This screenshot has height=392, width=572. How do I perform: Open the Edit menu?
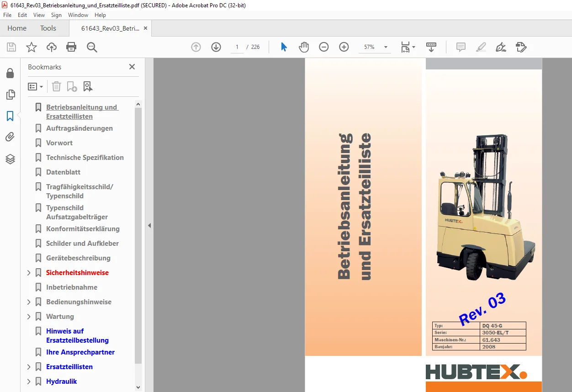pyautogui.click(x=22, y=15)
